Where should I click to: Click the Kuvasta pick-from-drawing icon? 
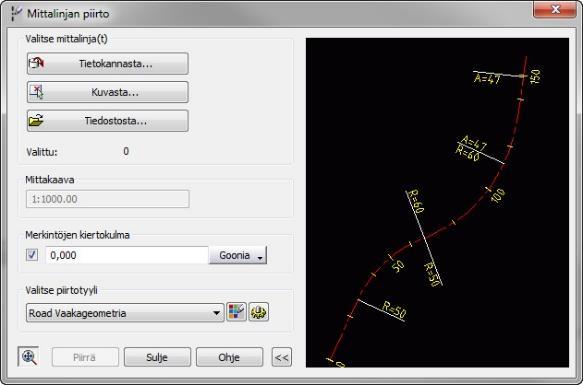pos(36,92)
